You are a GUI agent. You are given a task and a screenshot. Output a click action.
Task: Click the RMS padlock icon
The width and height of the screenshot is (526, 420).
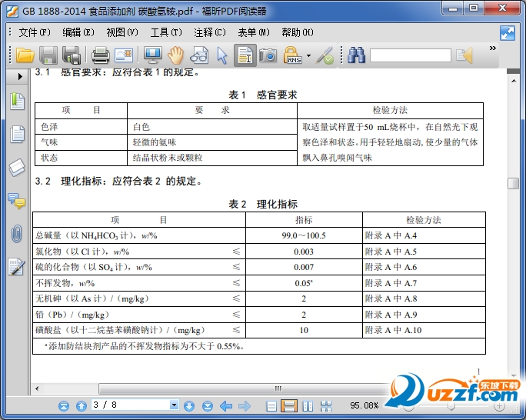(x=292, y=55)
